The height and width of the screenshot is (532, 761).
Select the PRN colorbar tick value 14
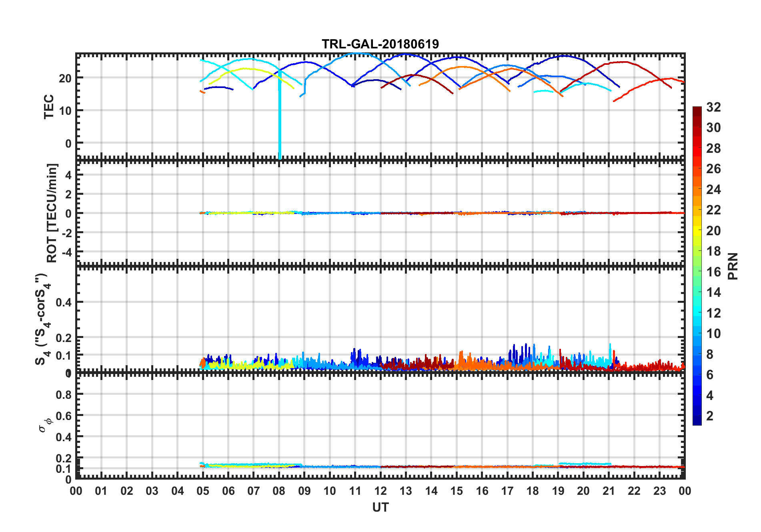[713, 292]
